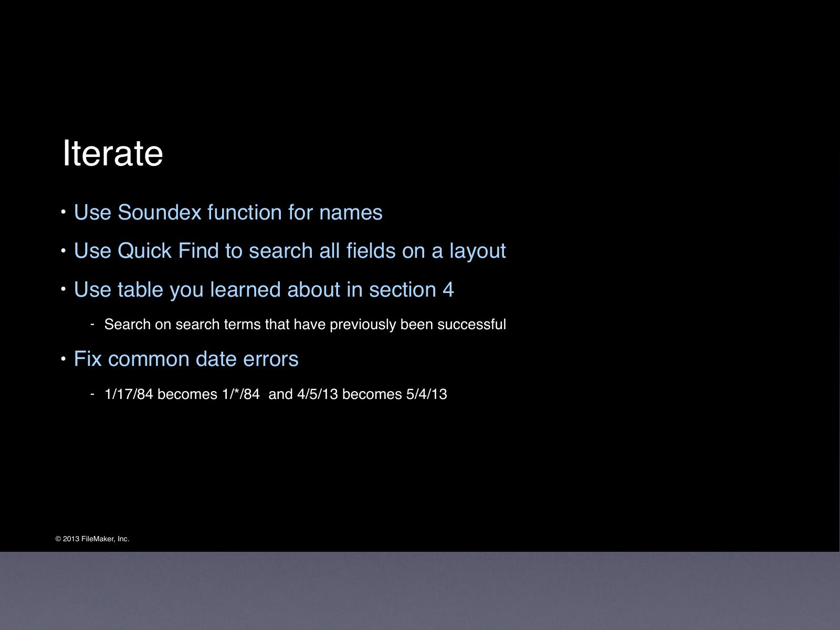Select "Use Quick Find to search all fields" bullet
Viewport: 840px width, 630px height.
pyautogui.click(x=290, y=251)
